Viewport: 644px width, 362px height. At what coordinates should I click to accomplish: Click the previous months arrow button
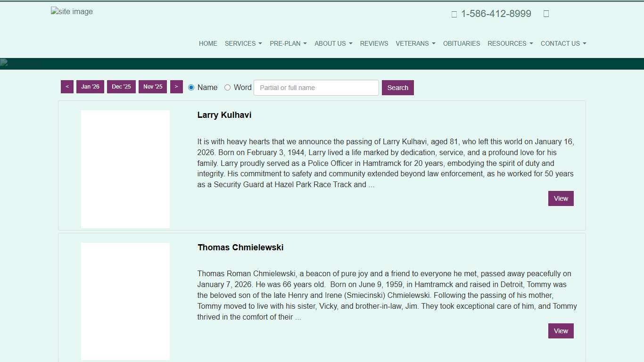(67, 87)
